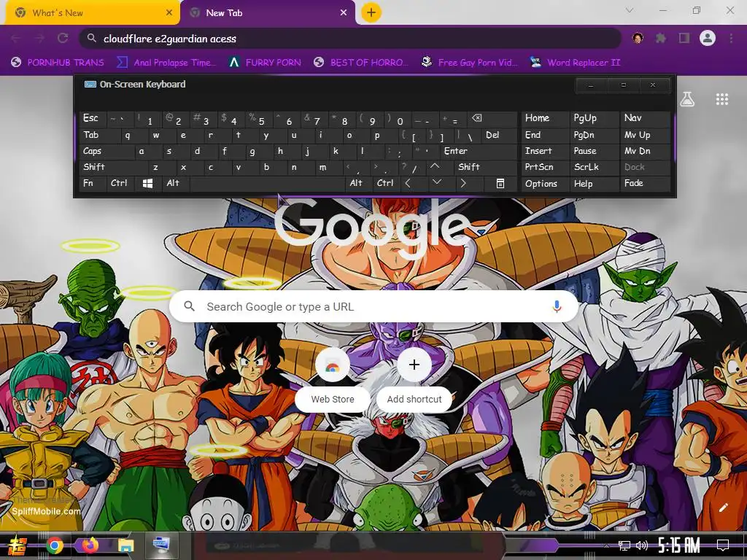This screenshot has height=560, width=747.
Task: Click the Tab key on keyboard
Action: [x=99, y=135]
